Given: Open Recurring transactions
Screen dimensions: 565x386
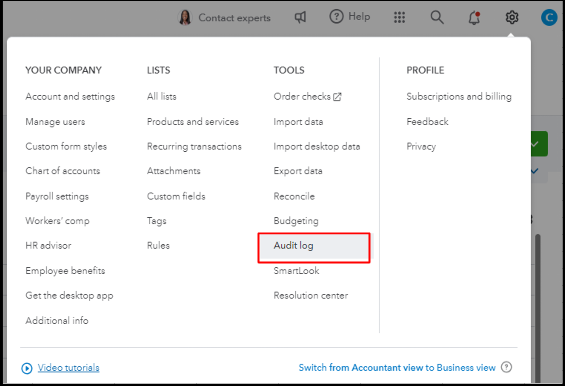Looking at the screenshot, I should point(194,147).
